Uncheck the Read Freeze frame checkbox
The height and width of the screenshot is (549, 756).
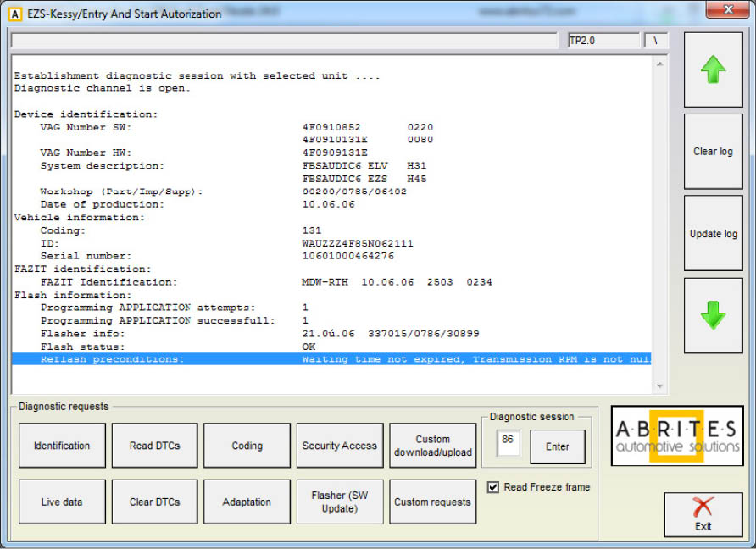point(493,487)
